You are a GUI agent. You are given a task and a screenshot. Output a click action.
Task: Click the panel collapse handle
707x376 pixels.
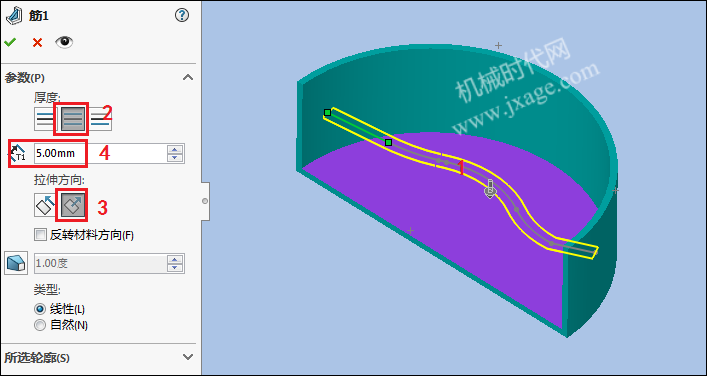205,201
